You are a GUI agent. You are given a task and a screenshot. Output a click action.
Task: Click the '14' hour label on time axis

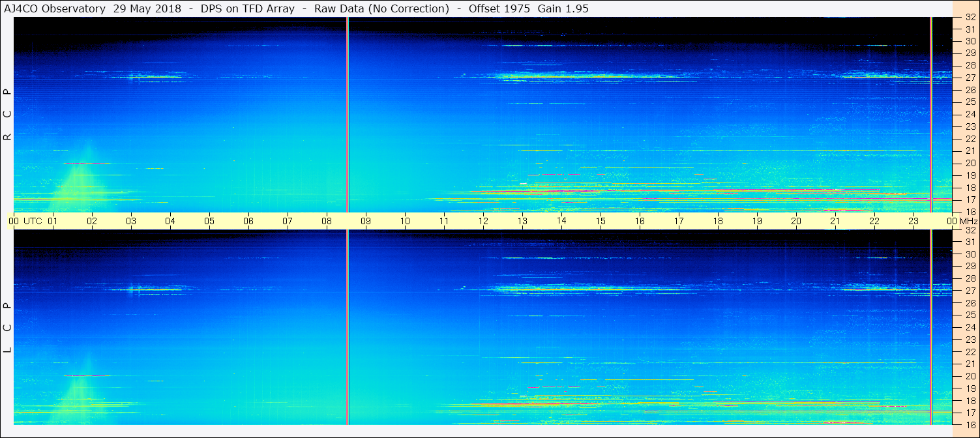561,221
